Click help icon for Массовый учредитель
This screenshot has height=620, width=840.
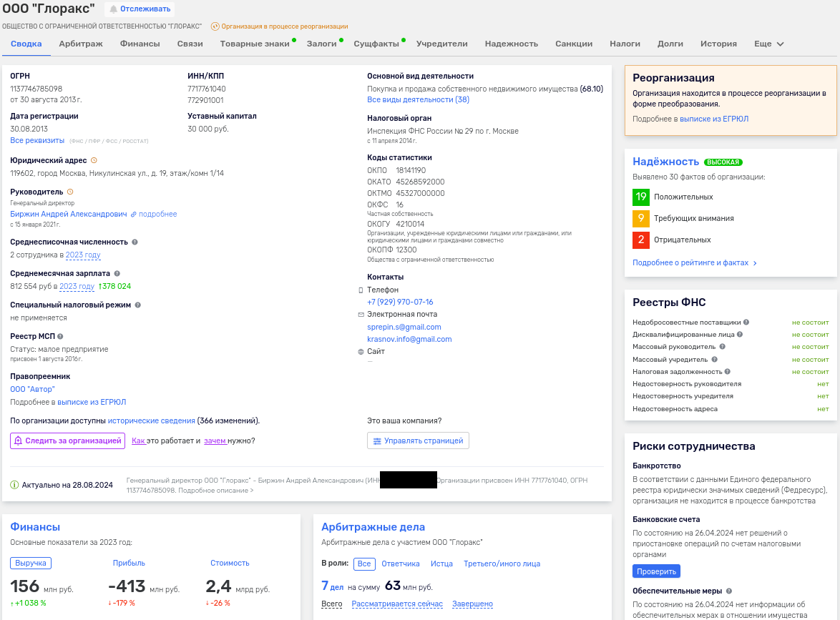tap(714, 360)
